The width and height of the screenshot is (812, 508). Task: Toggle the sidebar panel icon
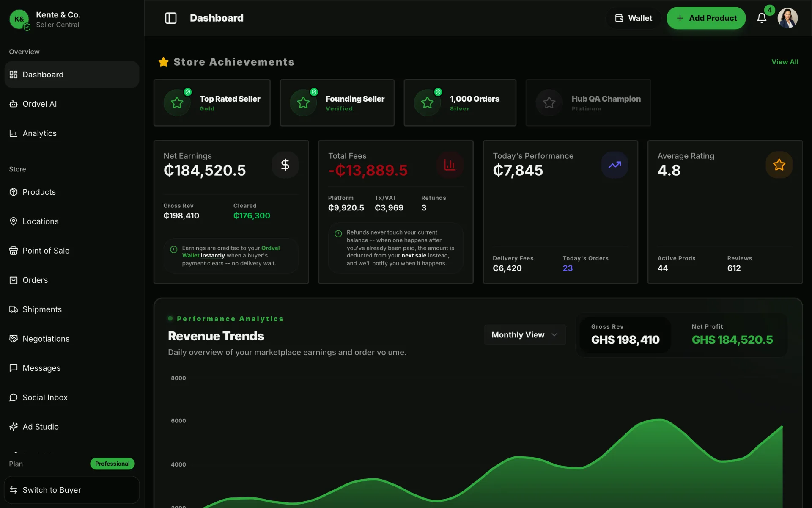(170, 18)
